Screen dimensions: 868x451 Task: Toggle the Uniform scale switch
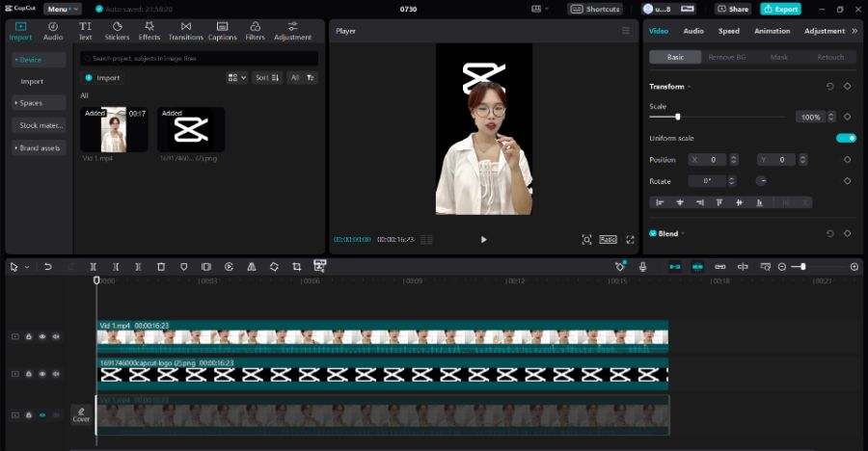click(847, 138)
